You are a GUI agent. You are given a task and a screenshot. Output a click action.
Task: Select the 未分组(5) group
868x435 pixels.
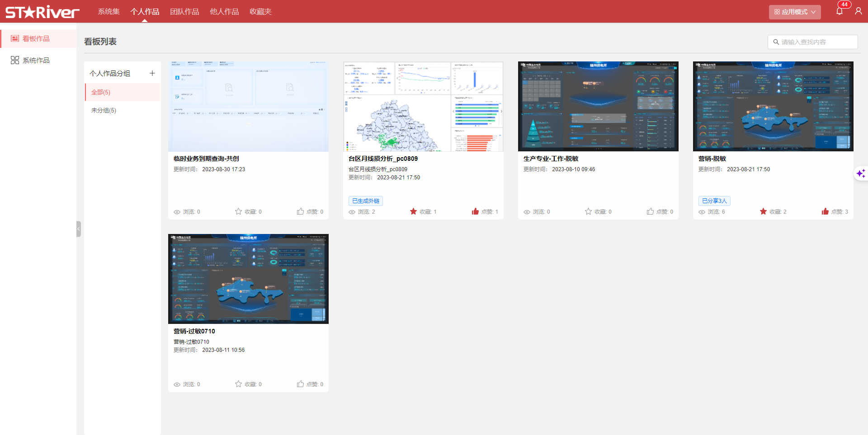tap(104, 110)
